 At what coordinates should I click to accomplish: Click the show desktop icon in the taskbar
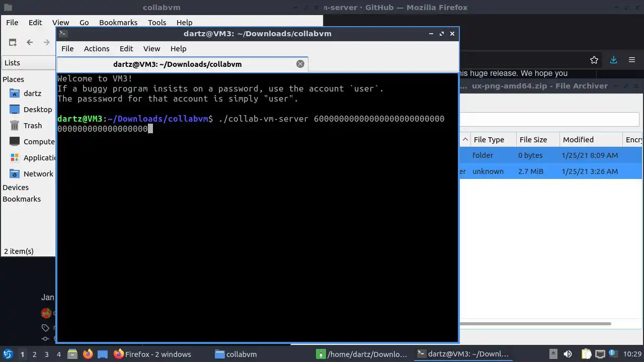(103, 354)
